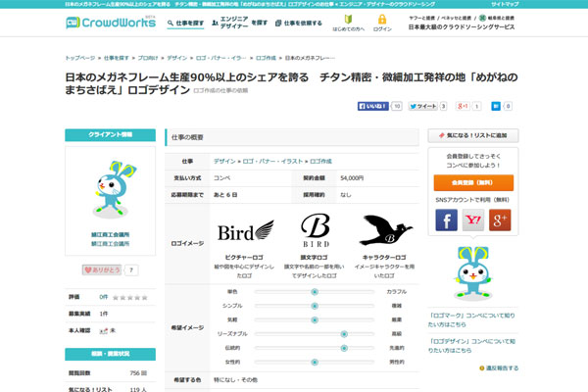Viewport: 588px width, 392px height.
Task: Click the sidebar rabbit mascot image
Action: pos(473,273)
